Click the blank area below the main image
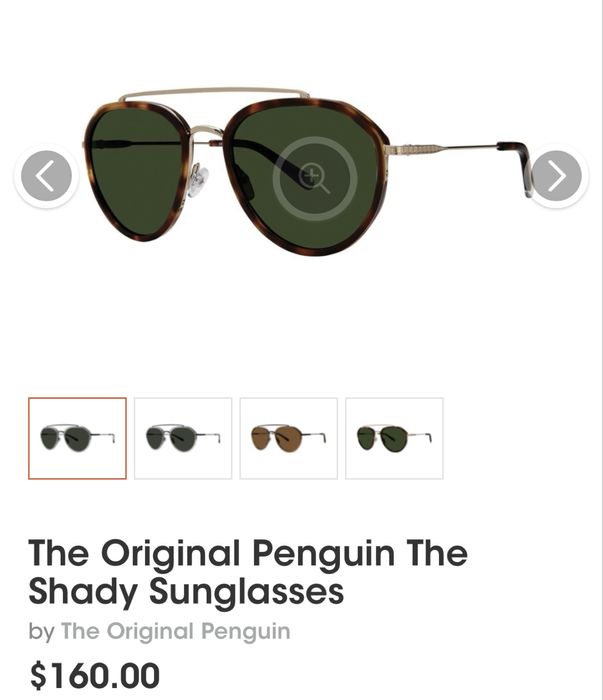The height and width of the screenshot is (700, 603). (x=301, y=321)
